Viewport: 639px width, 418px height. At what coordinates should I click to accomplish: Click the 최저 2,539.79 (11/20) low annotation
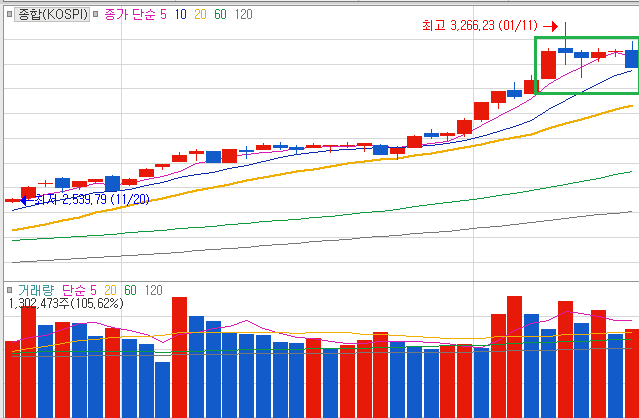point(92,199)
